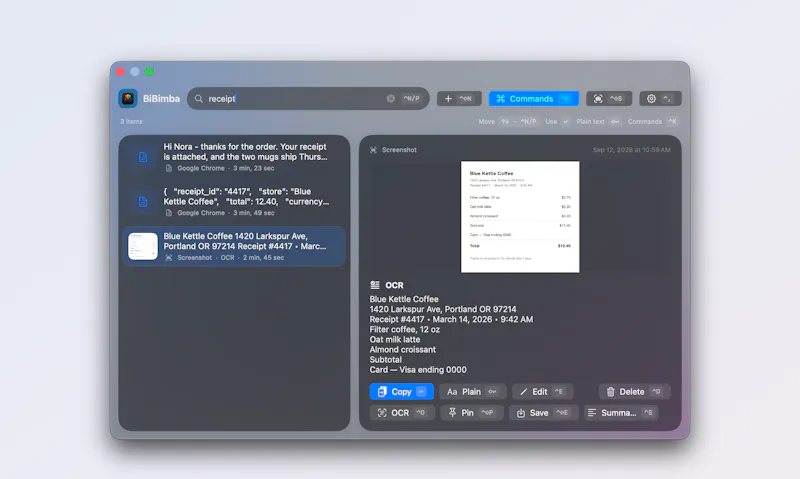This screenshot has width=800, height=479.
Task: Run OCR with the OCR button
Action: [x=402, y=413]
